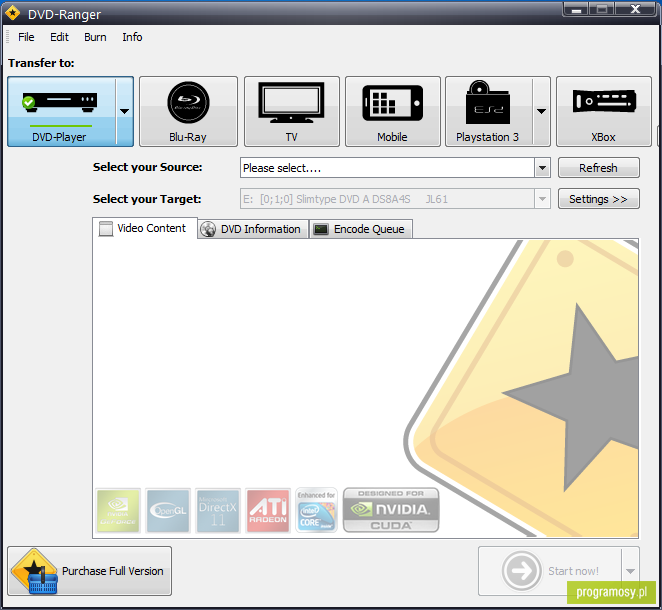662x610 pixels.
Task: Choose Blu-Ray as transfer target
Action: (188, 111)
